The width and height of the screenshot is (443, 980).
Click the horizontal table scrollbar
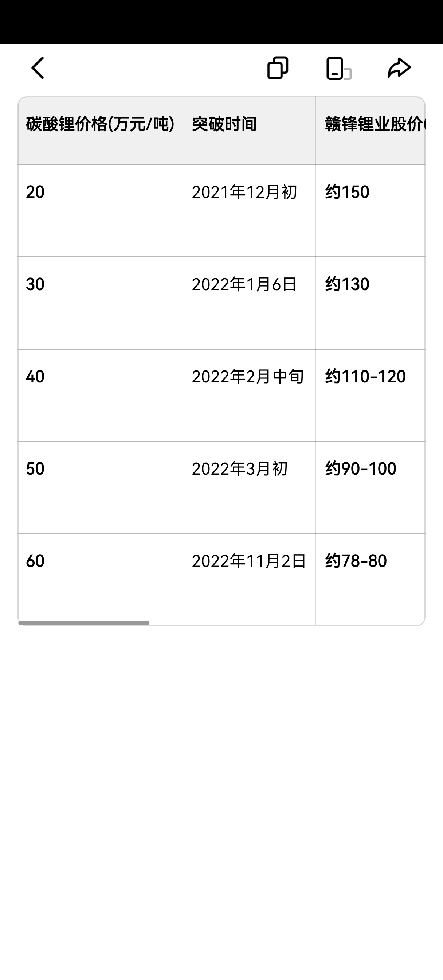pos(84,623)
